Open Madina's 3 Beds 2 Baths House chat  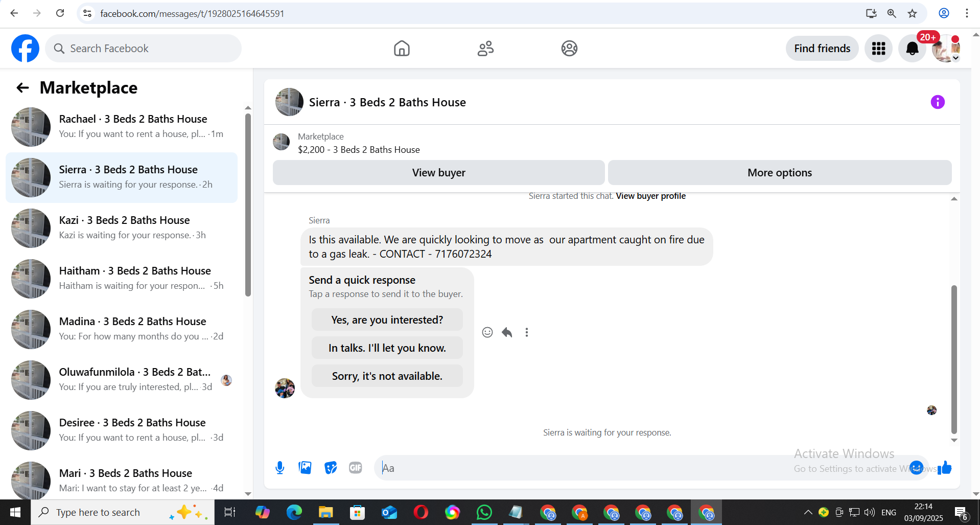point(122,329)
